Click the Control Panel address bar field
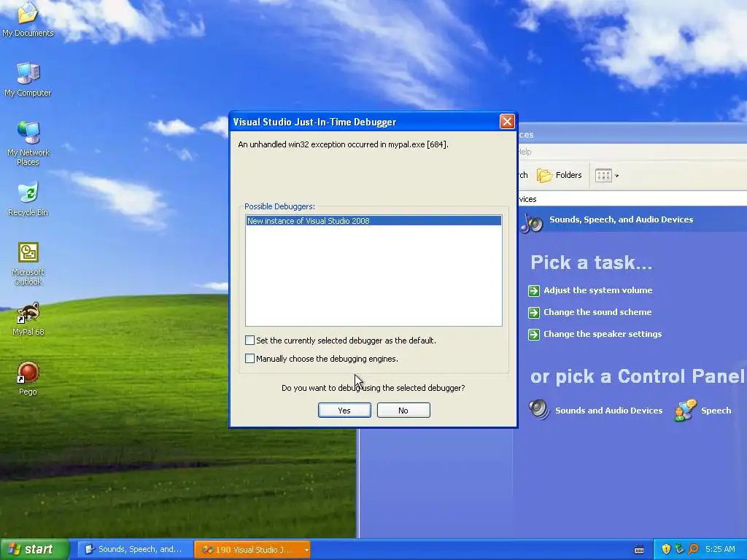The image size is (747, 560). tap(632, 199)
